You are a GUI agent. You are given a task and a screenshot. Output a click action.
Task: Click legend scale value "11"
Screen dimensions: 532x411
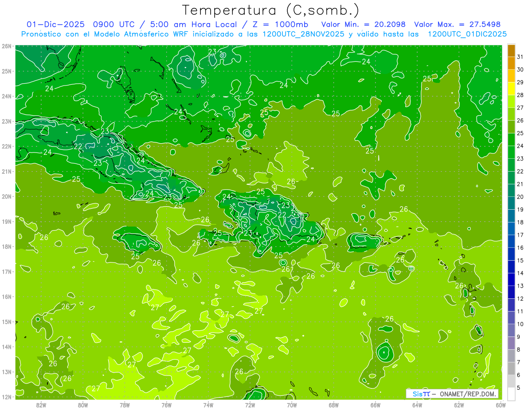click(520, 311)
